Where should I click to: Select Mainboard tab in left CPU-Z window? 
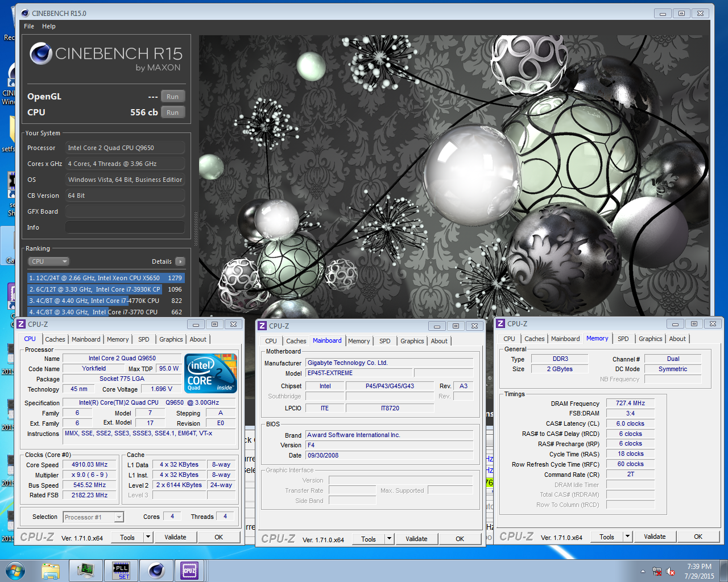(x=86, y=339)
